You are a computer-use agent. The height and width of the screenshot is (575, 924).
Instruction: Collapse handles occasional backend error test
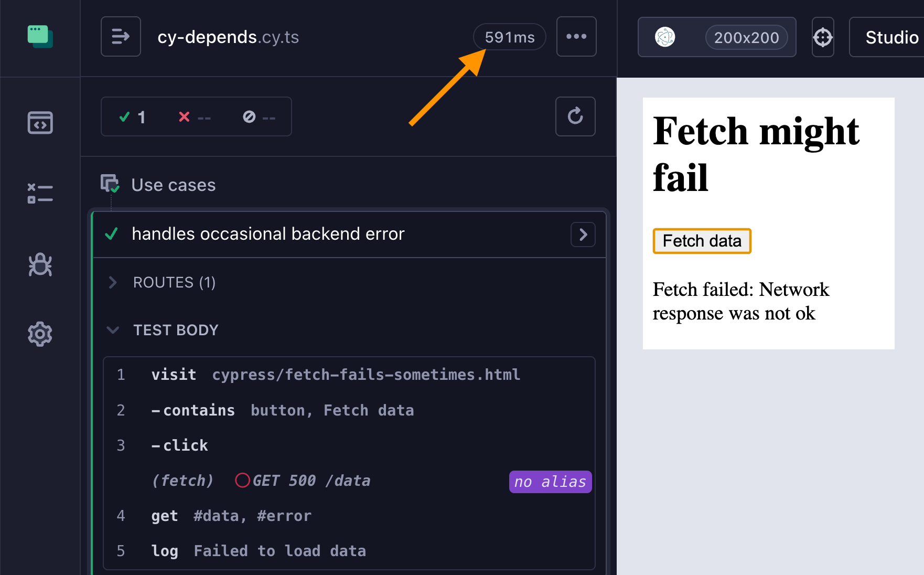(268, 234)
